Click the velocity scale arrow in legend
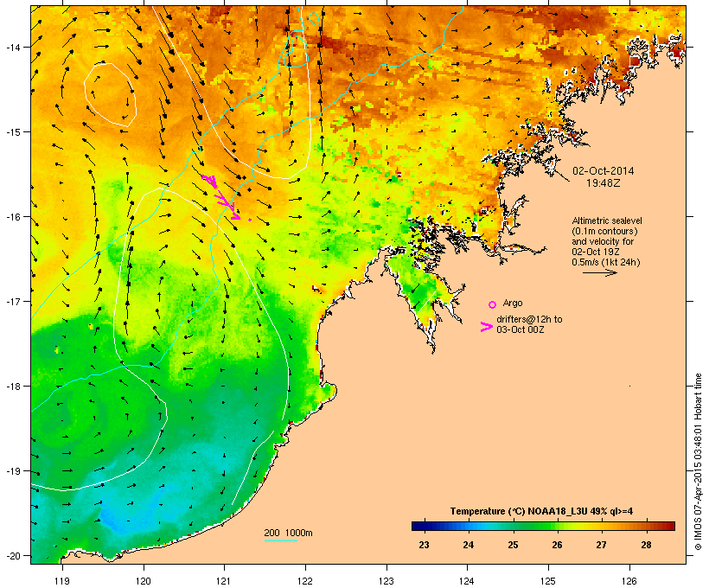This screenshot has height=588, width=709. [600, 272]
